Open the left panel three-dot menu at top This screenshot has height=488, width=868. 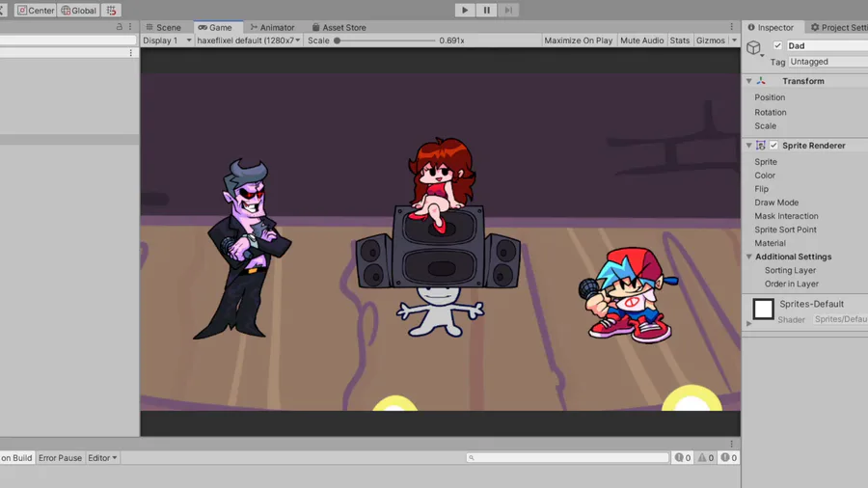130,27
